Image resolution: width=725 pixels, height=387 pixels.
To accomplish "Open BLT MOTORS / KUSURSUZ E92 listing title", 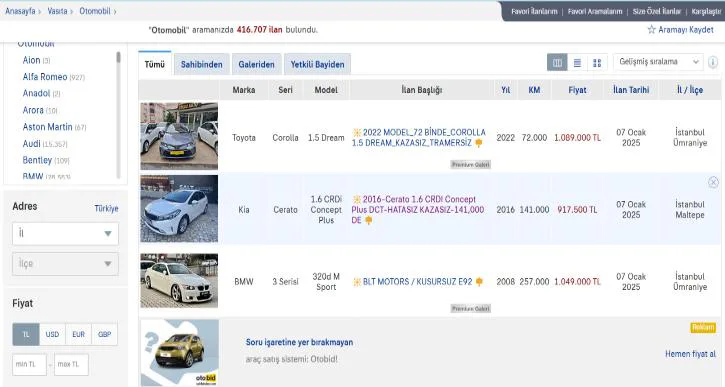I will pyautogui.click(x=418, y=282).
